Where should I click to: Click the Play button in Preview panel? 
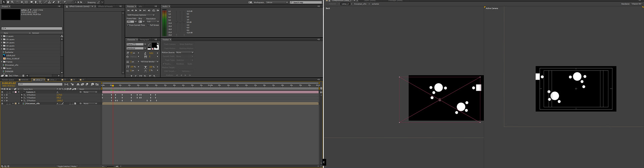tap(136, 10)
